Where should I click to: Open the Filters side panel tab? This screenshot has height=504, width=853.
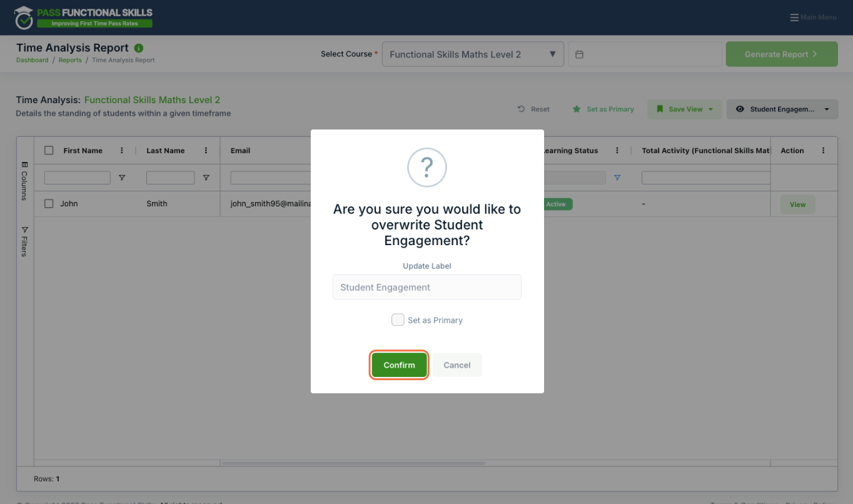pos(24,241)
